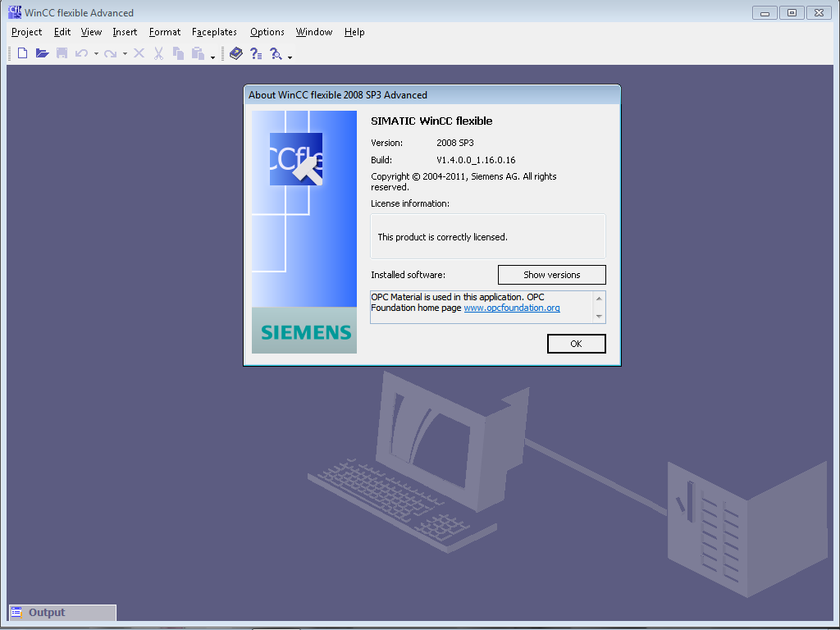The image size is (840, 630).
Task: Open Help via the book toolbar icon
Action: [236, 52]
